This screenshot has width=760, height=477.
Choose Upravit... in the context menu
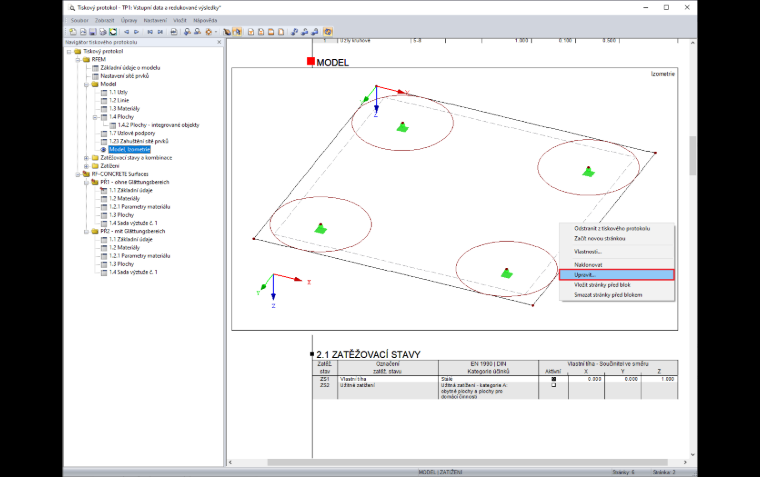pyautogui.click(x=617, y=275)
